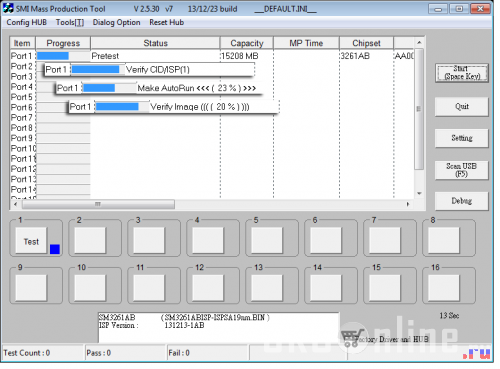Viewport: 500px width, 369px height.
Task: Click the Quit button
Action: pyautogui.click(x=462, y=107)
